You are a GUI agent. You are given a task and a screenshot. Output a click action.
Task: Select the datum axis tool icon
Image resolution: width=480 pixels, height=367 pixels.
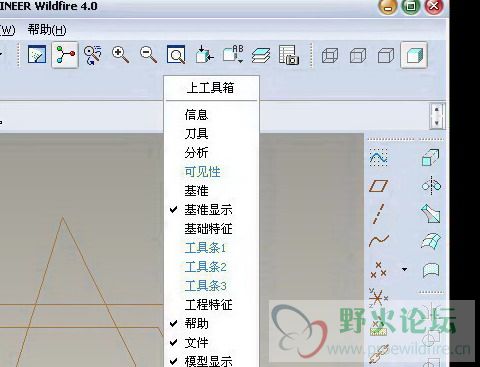pyautogui.click(x=379, y=213)
